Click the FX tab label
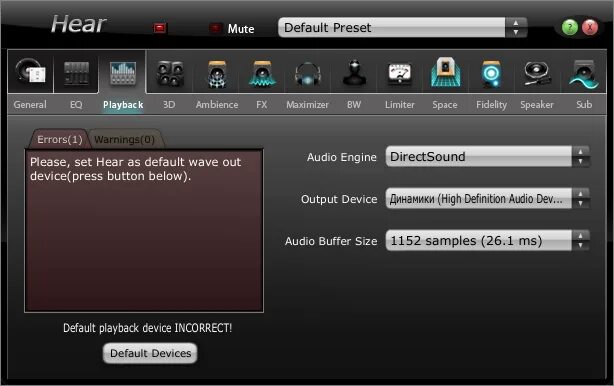 262,105
